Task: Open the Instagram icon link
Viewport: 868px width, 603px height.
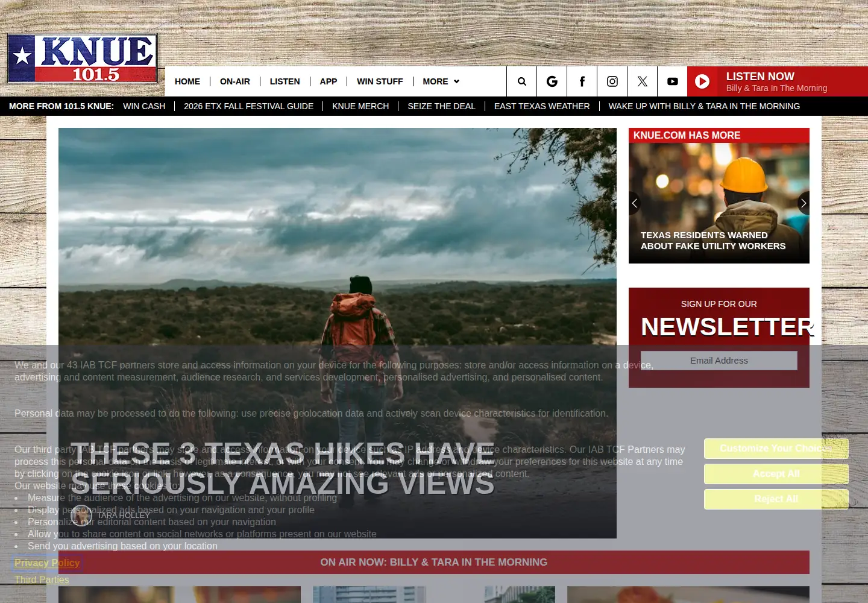Action: [x=612, y=81]
